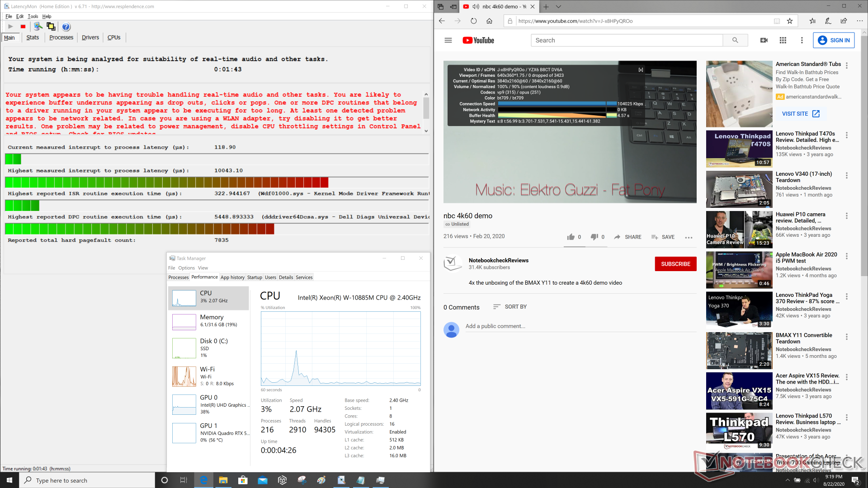Open the App history tab in Task Manager

[232, 277]
